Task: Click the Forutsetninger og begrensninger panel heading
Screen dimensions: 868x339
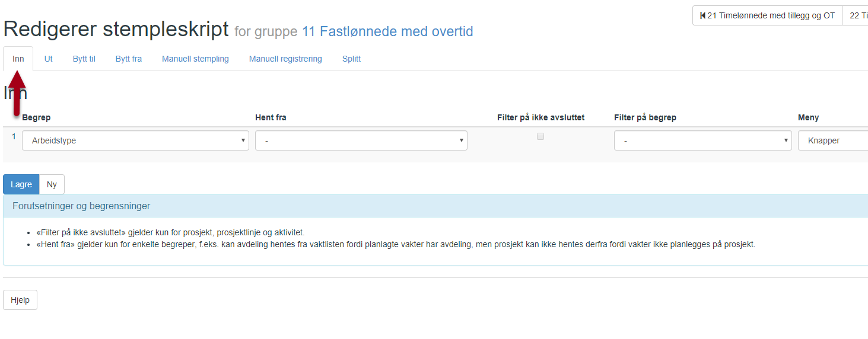Action: (x=81, y=206)
